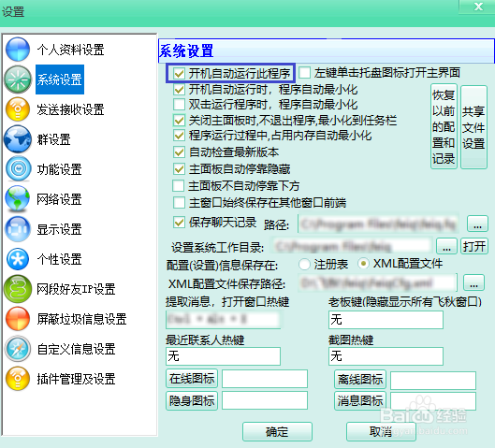Click 隐身图标 path field
Image resolution: width=495 pixels, height=448 pixels.
tap(265, 400)
